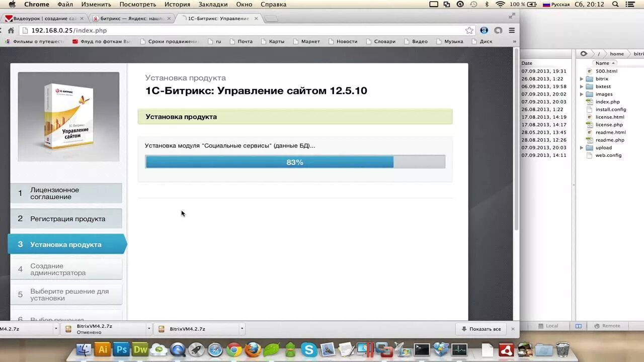The height and width of the screenshot is (362, 644).
Task: Open the Trash in the dock
Action: click(x=562, y=349)
